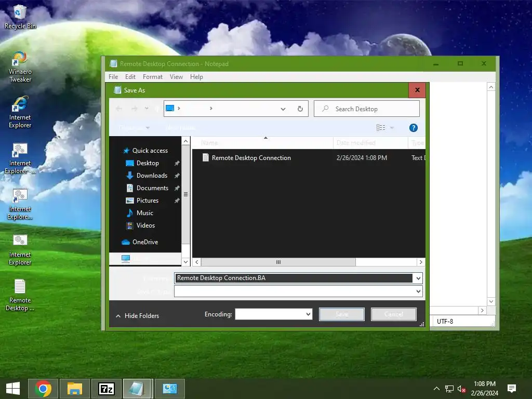Click the network tray icon
The height and width of the screenshot is (399, 532).
(x=449, y=389)
